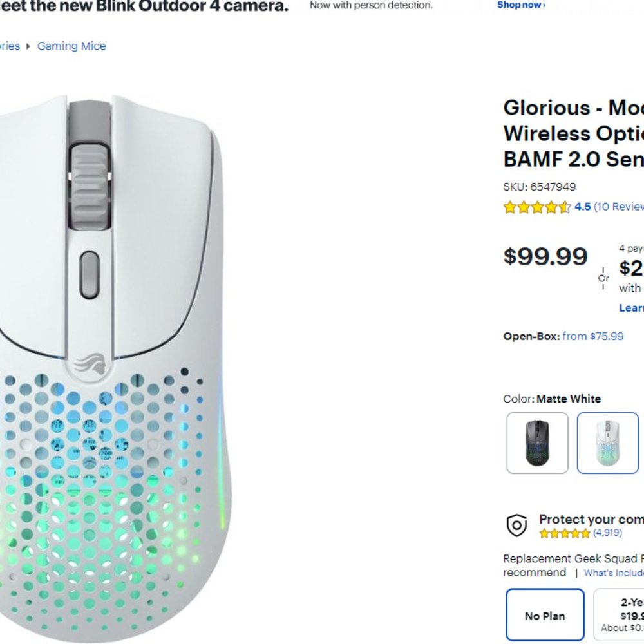The height and width of the screenshot is (644, 644).
Task: Click the SKU 6547949 text
Action: point(540,187)
